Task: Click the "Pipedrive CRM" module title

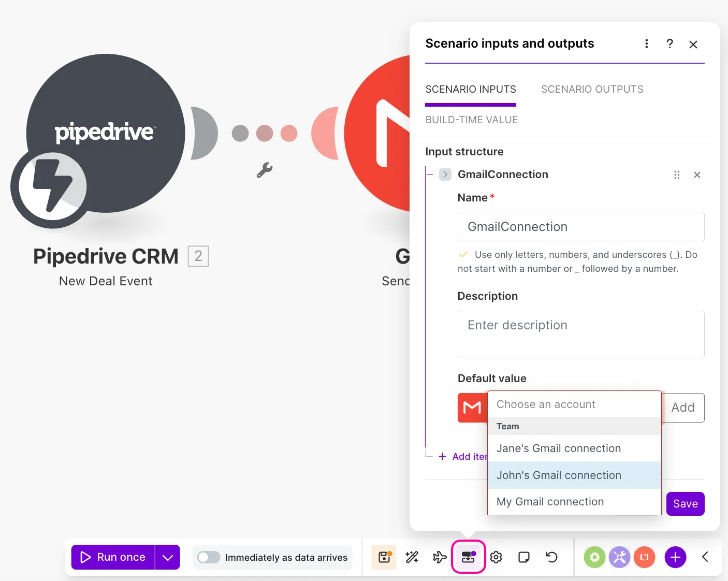Action: click(106, 256)
